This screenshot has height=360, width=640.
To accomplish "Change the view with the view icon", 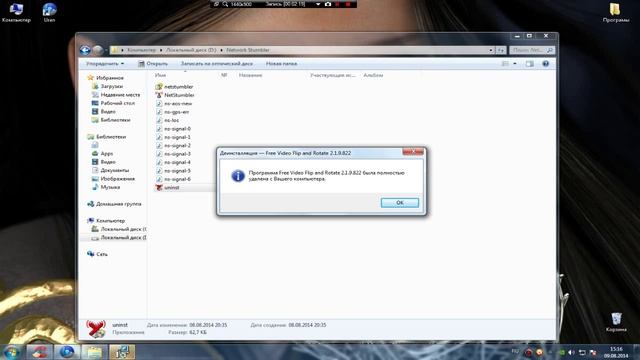I will click(x=505, y=64).
